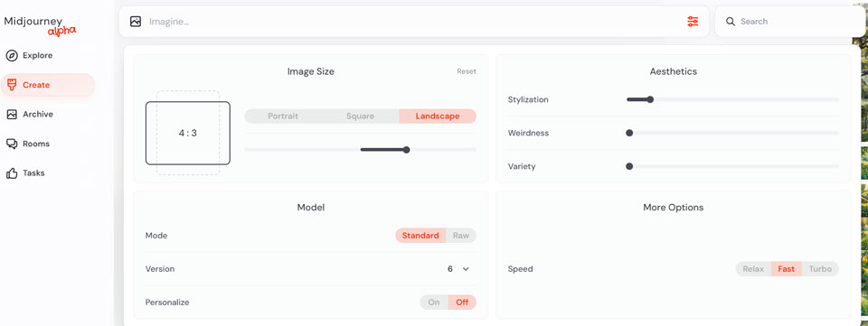
Task: Click the Rooms chat bubbles icon
Action: [x=12, y=144]
